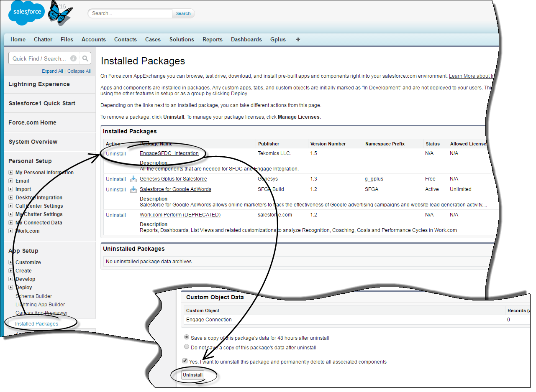The height and width of the screenshot is (392, 536).
Task: Select Save a copy for 48 hours option
Action: pos(187,337)
